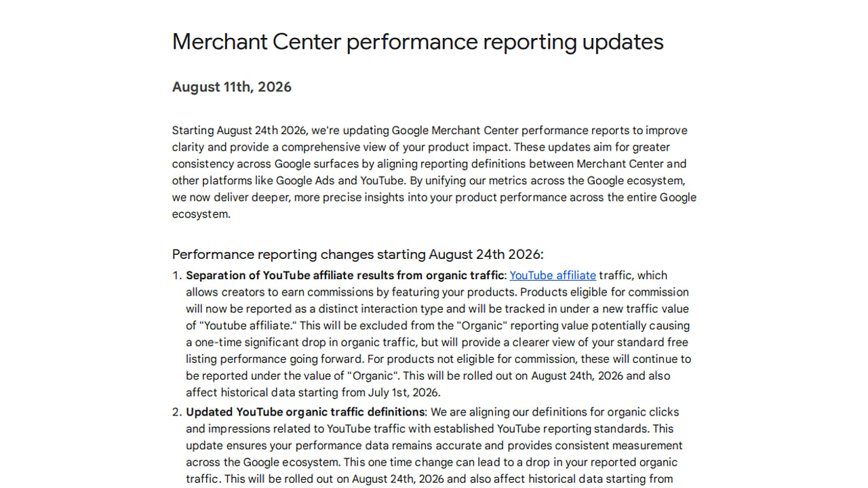Click the "Merchant Center performance reporting updates" title
868x488 pixels.
pos(418,42)
